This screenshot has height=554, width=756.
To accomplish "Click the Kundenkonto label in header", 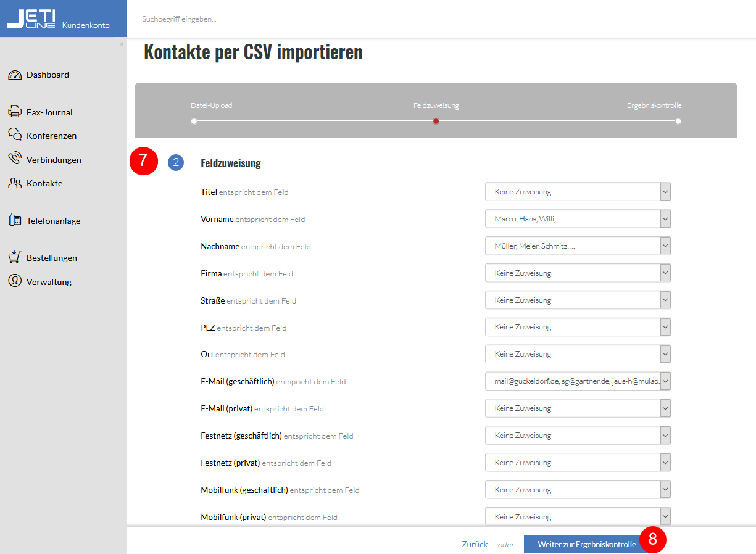I will (86, 25).
